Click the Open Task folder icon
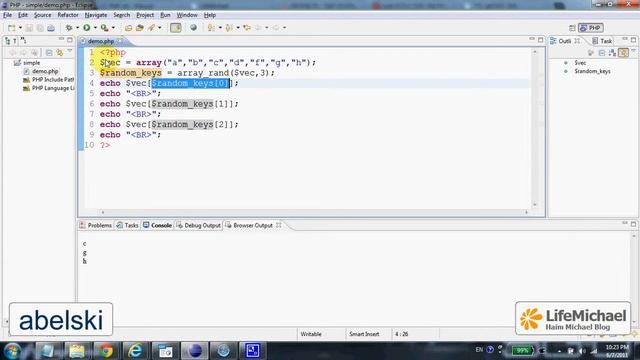Screen dimensions: 640x360 pos(140,28)
